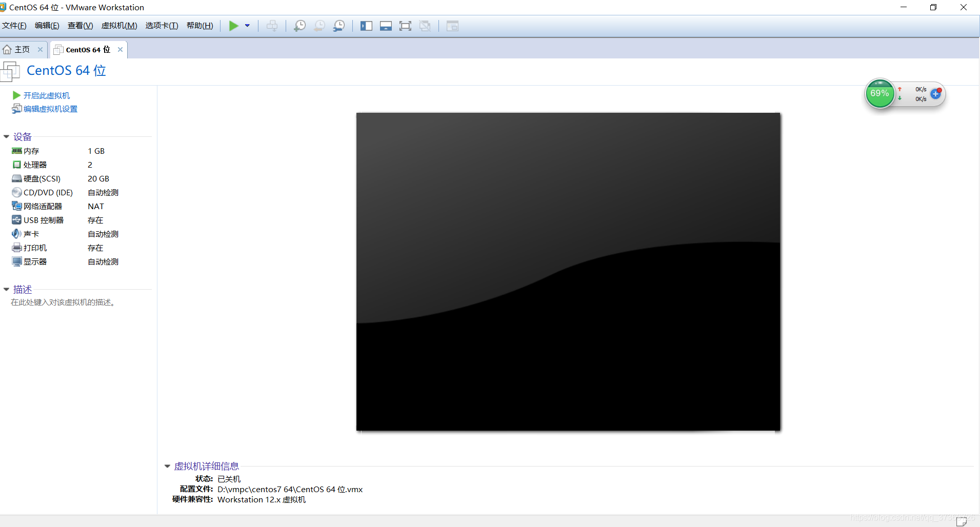This screenshot has height=527, width=980.
Task: Open the 文件(F) menu
Action: point(14,26)
